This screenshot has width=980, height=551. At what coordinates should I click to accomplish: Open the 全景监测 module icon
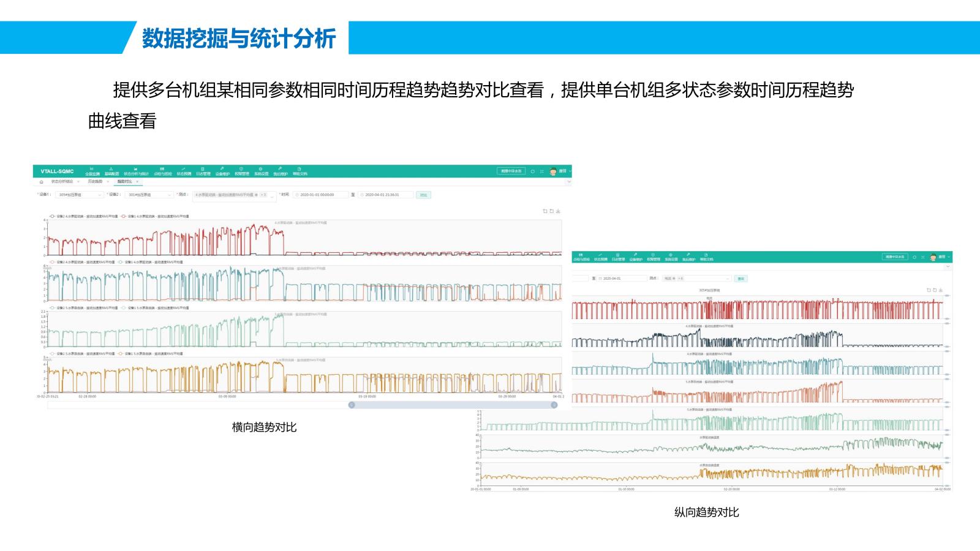pyautogui.click(x=91, y=171)
